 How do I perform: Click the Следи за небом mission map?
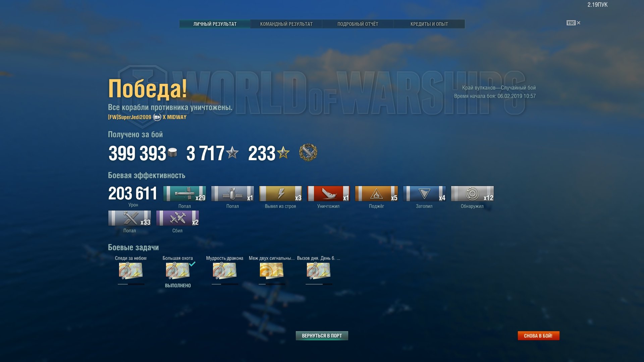pyautogui.click(x=131, y=271)
